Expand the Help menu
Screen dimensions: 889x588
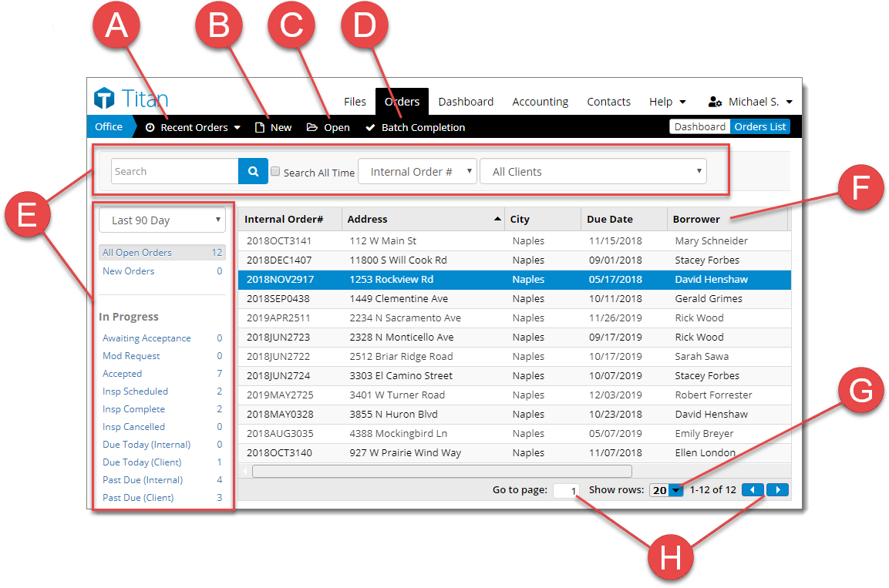click(667, 102)
